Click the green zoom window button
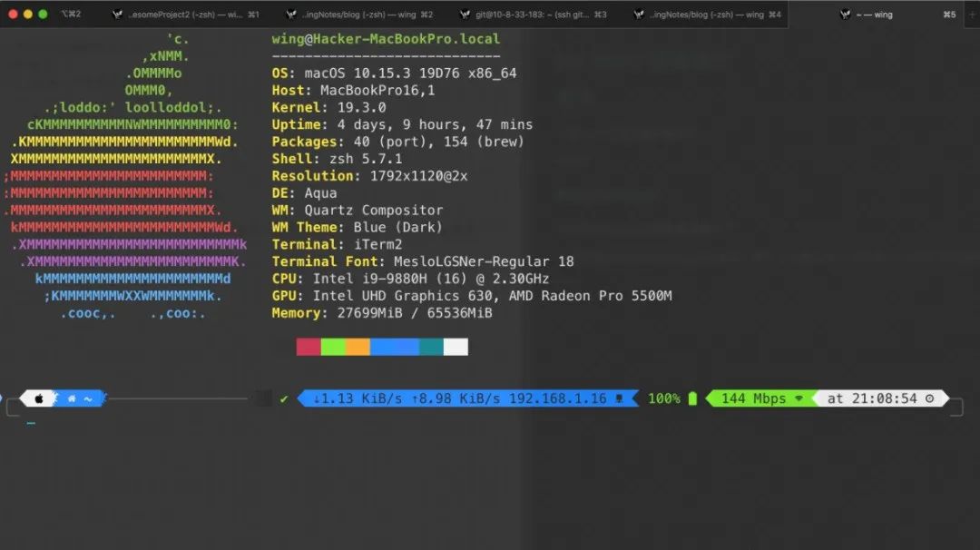Screen dimensions: 980x550 coord(43,14)
